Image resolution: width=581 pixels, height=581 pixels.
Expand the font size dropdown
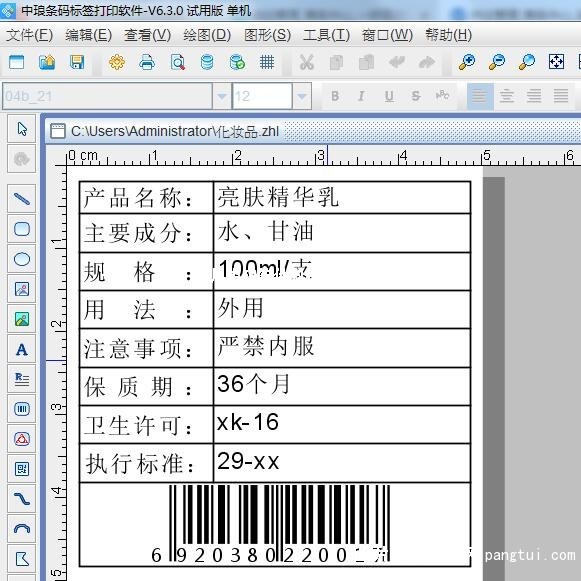(x=302, y=96)
